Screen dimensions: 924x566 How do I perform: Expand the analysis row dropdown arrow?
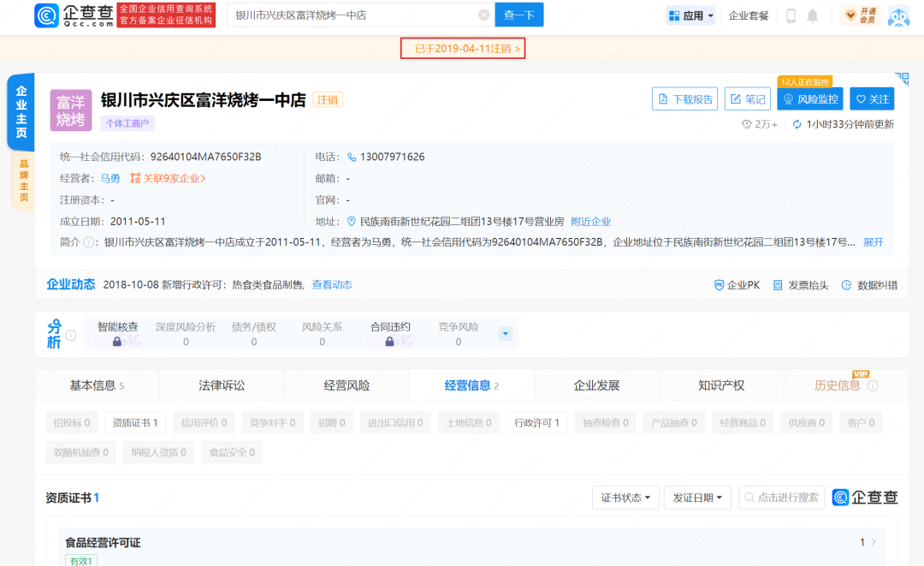pyautogui.click(x=505, y=334)
